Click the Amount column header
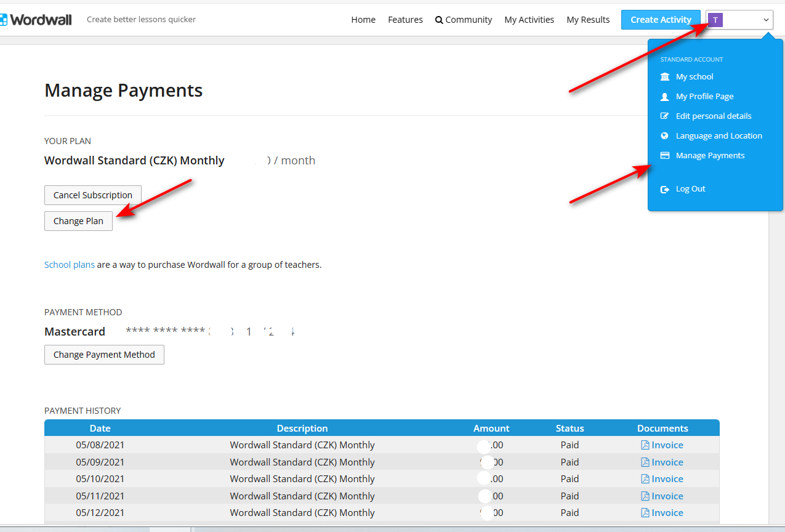This screenshot has height=532, width=785. point(491,429)
